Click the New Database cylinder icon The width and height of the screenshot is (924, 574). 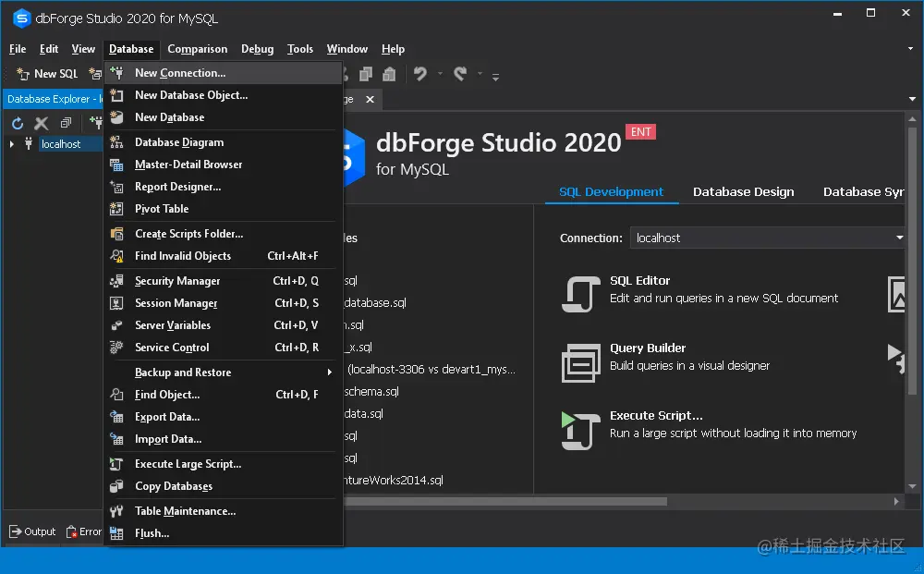(x=116, y=117)
